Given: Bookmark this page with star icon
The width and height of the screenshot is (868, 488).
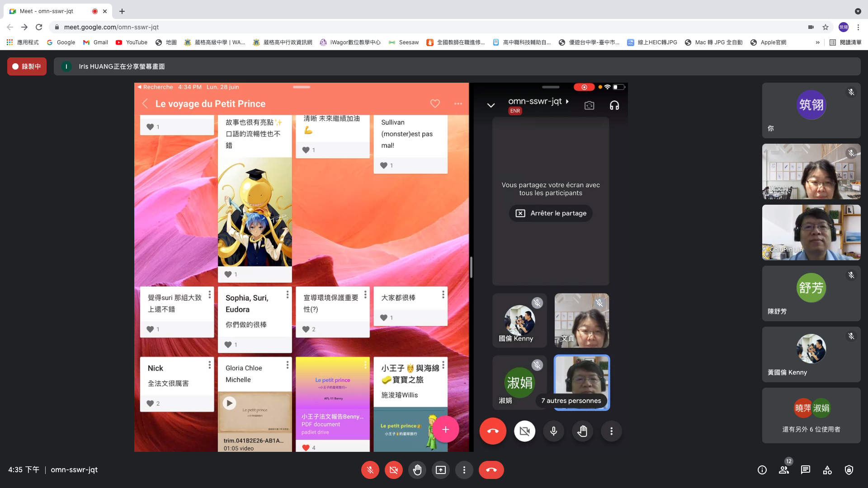Looking at the screenshot, I should tap(826, 27).
